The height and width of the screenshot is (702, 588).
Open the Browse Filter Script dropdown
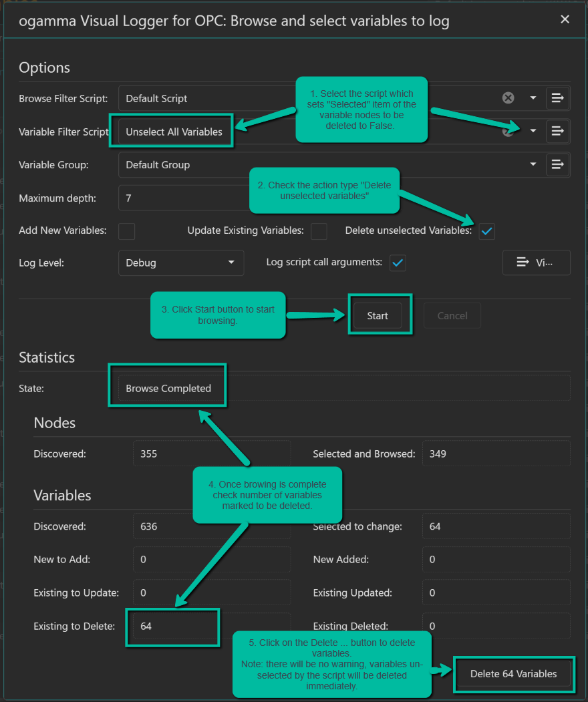533,98
